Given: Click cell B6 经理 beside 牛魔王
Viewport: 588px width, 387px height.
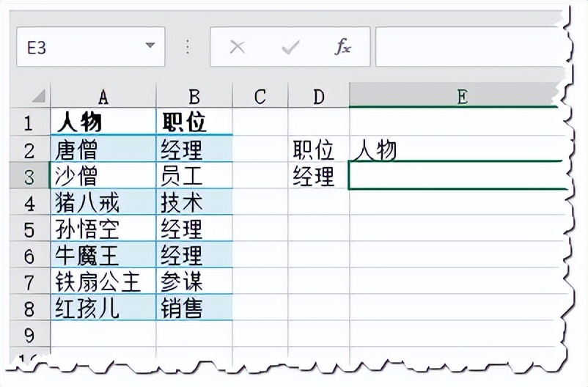Looking at the screenshot, I should [x=194, y=254].
